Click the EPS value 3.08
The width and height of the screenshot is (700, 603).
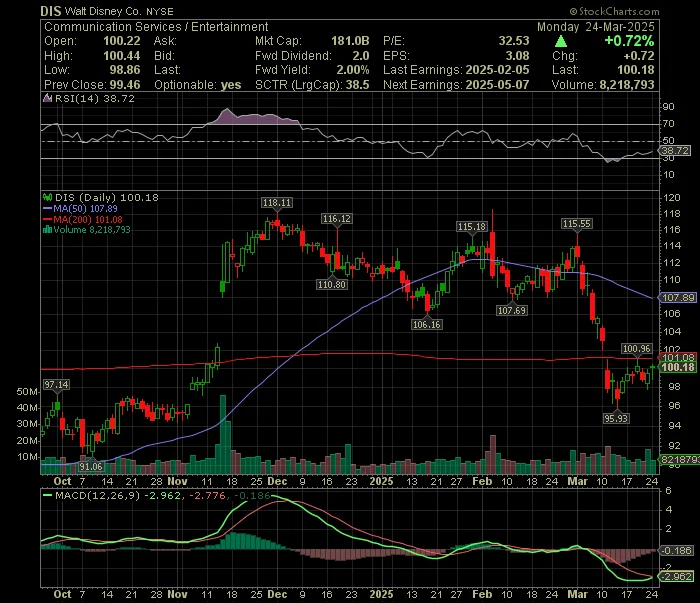pos(517,56)
